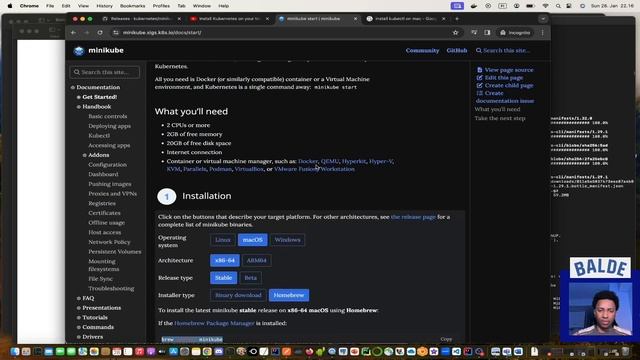Select Windows operating system option
This screenshot has height=360, width=640.
287,240
